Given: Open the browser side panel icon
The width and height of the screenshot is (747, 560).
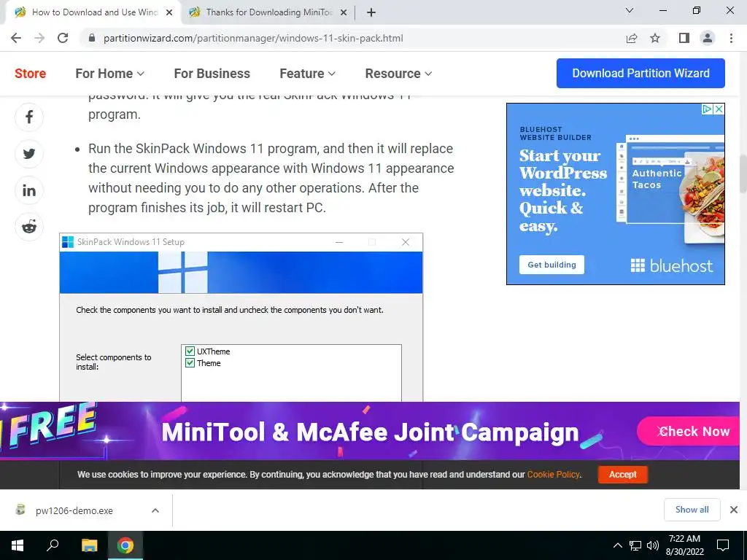Looking at the screenshot, I should point(684,38).
